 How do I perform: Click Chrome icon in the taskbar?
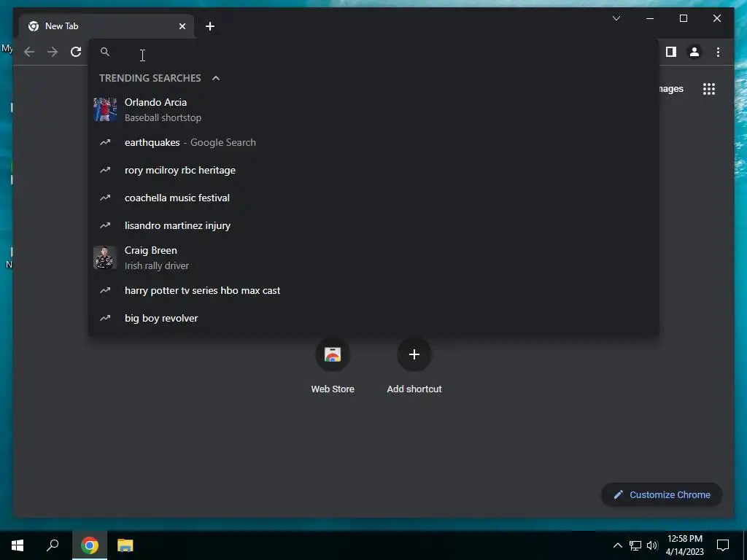coord(90,545)
